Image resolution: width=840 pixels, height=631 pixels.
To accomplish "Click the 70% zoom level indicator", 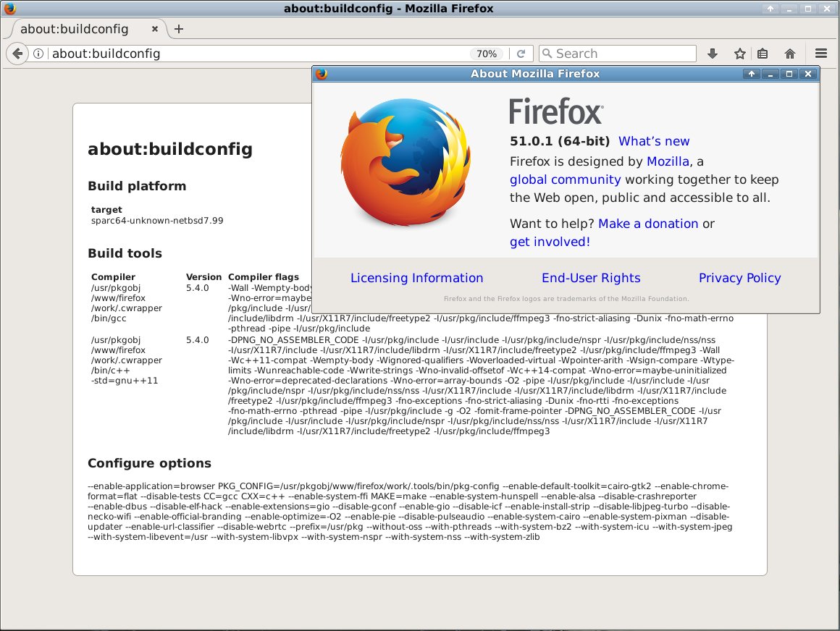I will [x=487, y=54].
